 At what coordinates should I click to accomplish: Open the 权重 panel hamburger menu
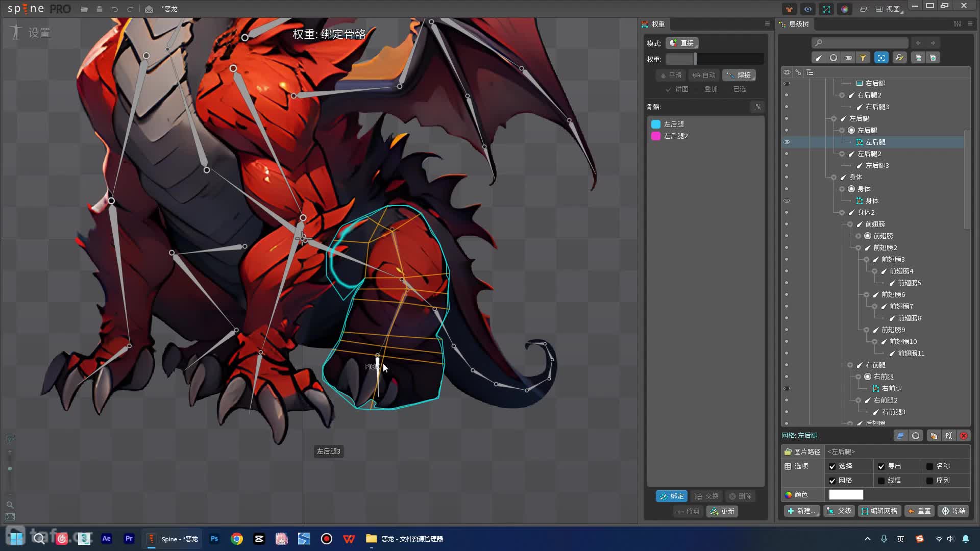point(767,24)
